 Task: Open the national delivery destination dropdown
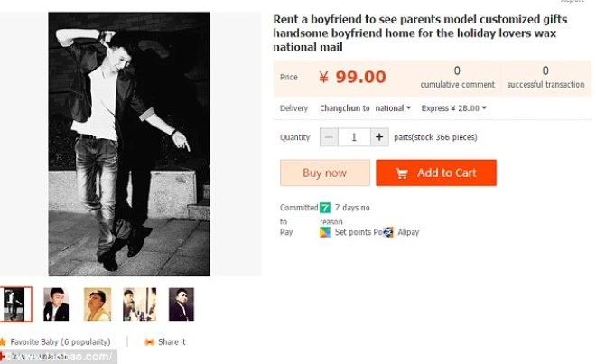tap(394, 108)
